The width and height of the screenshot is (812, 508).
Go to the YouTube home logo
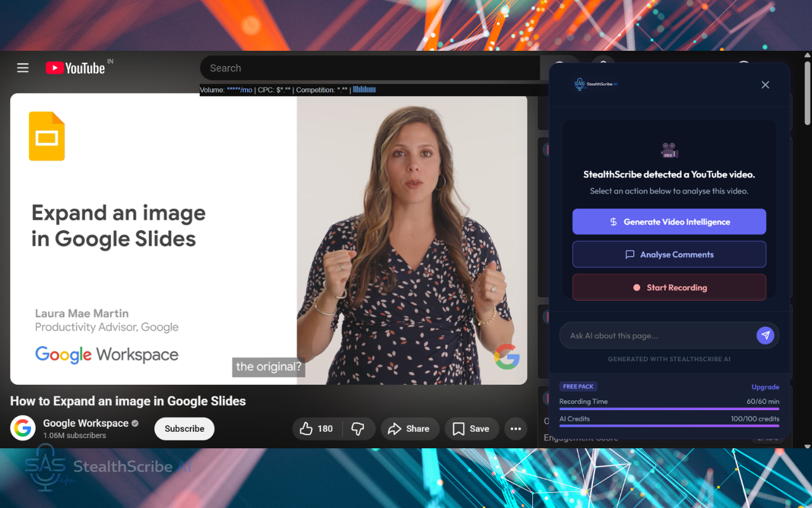75,68
